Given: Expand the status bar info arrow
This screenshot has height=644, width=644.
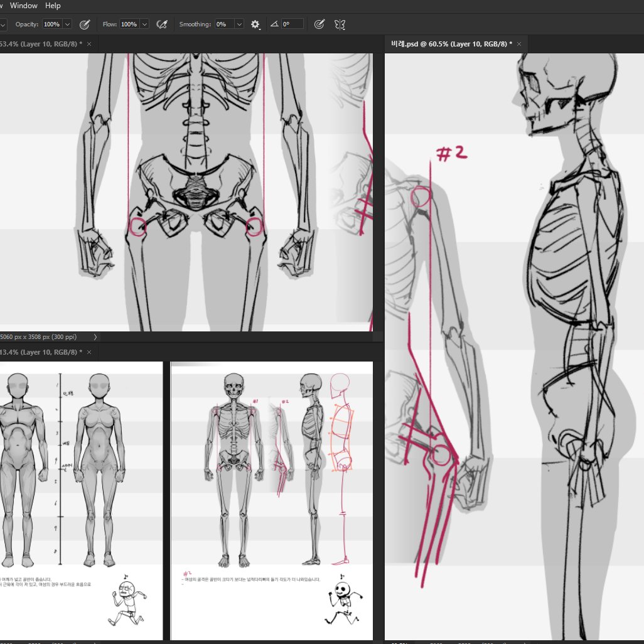Looking at the screenshot, I should (x=95, y=337).
